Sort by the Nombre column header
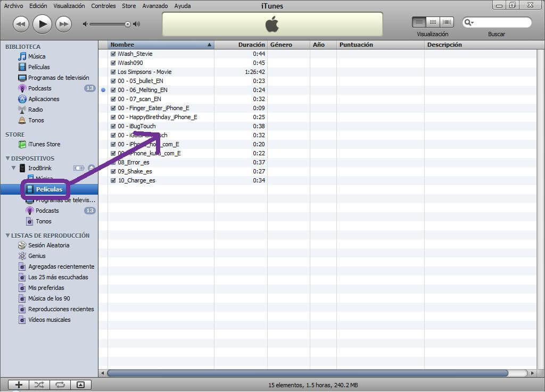Image resolution: width=545 pixels, height=392 pixels. point(161,45)
